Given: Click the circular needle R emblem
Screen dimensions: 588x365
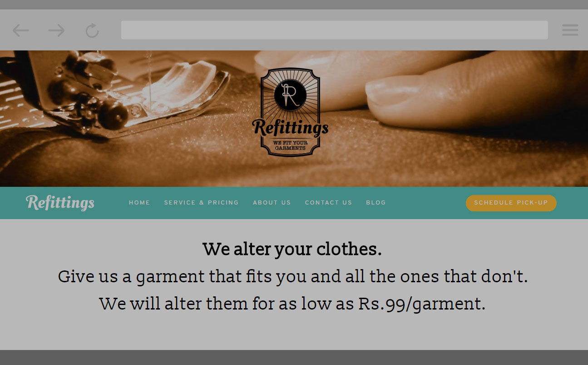Looking at the screenshot, I should [290, 95].
